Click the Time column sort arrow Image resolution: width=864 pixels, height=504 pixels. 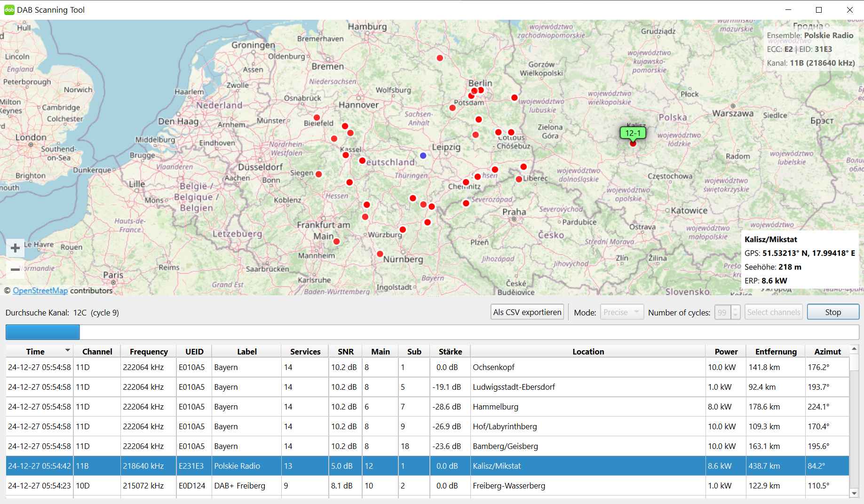(x=67, y=350)
